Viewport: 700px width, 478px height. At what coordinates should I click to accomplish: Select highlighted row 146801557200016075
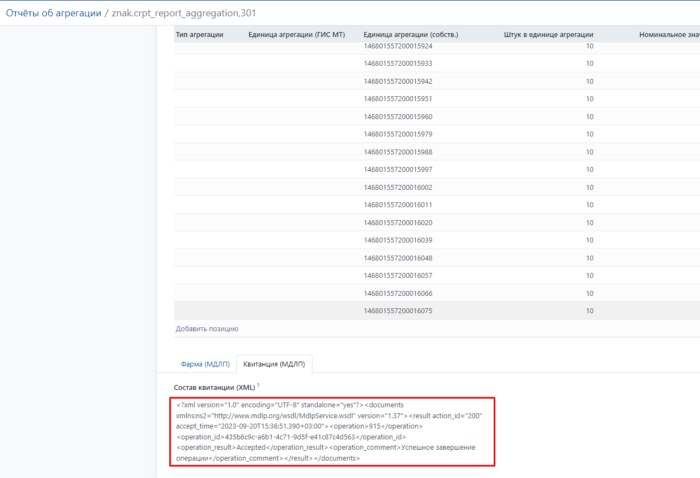tap(398, 311)
